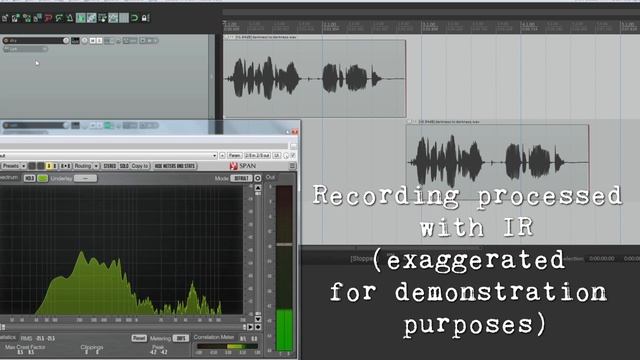Click SPAN undo button

click(x=32, y=166)
